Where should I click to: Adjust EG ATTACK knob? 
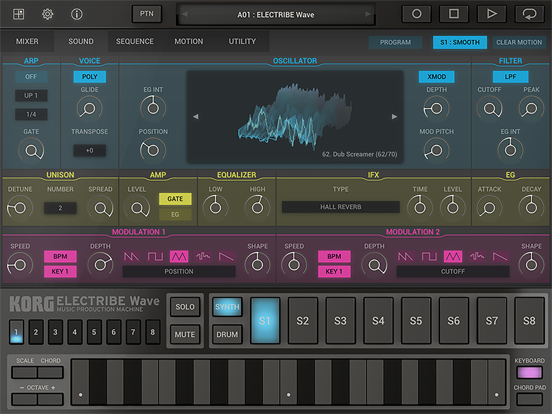pyautogui.click(x=489, y=208)
